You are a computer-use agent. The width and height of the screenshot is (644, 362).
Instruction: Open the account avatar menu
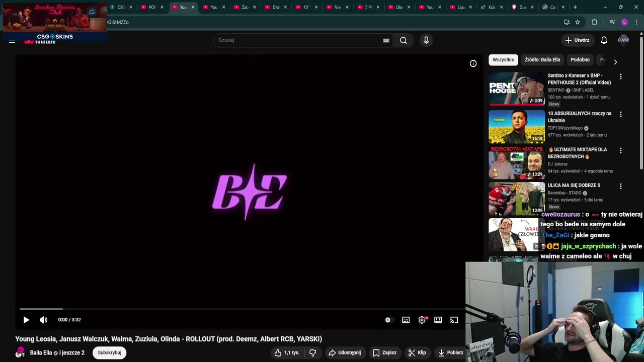[623, 40]
